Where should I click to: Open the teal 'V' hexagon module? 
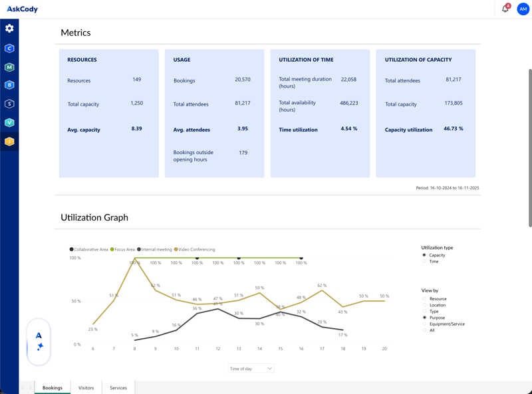[9, 123]
